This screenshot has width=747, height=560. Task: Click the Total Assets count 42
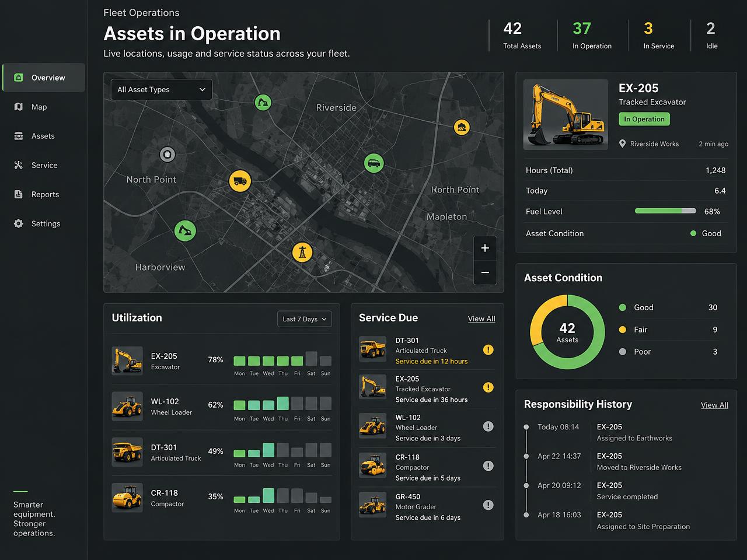[x=512, y=29]
